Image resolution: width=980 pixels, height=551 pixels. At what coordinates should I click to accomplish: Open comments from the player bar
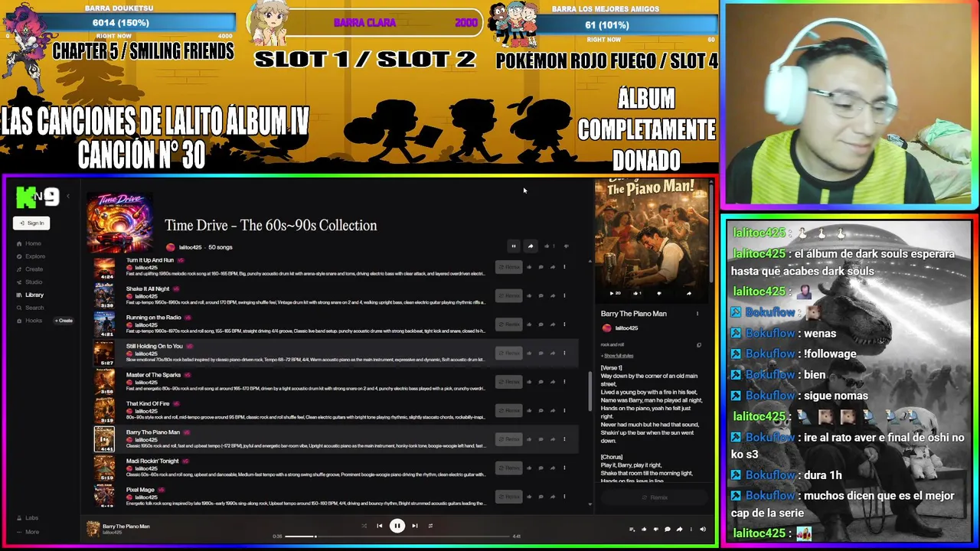668,529
